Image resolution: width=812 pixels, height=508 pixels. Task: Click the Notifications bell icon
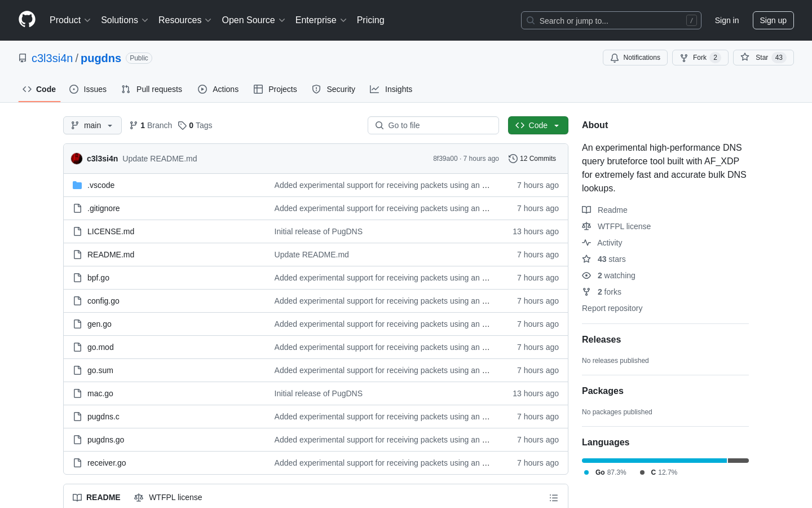click(615, 58)
